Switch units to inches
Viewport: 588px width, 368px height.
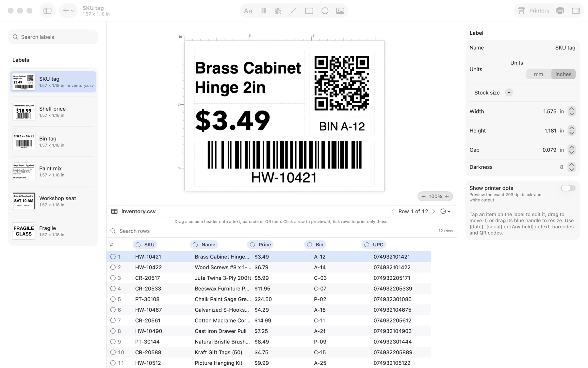tap(563, 74)
